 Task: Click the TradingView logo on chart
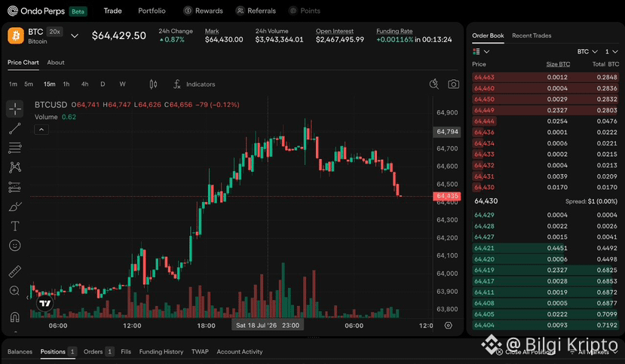coord(45,304)
